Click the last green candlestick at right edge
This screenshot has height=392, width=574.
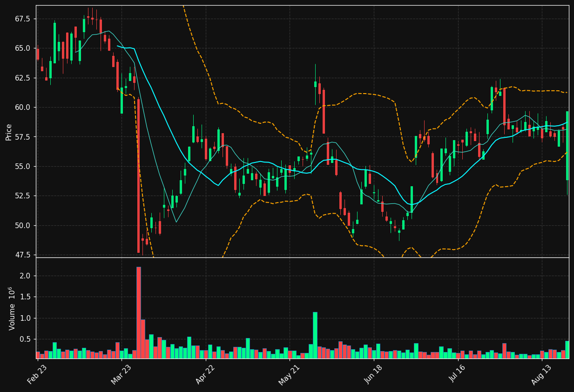567,145
